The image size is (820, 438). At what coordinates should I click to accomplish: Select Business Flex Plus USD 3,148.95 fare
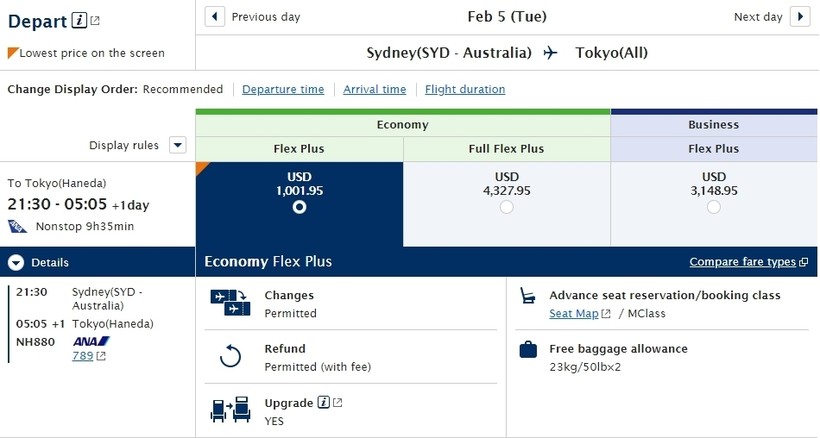(x=713, y=207)
